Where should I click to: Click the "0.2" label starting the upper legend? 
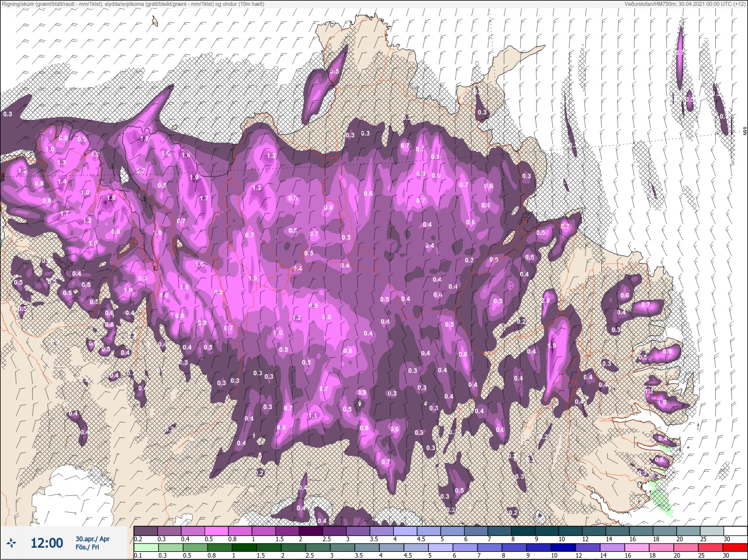[138, 539]
